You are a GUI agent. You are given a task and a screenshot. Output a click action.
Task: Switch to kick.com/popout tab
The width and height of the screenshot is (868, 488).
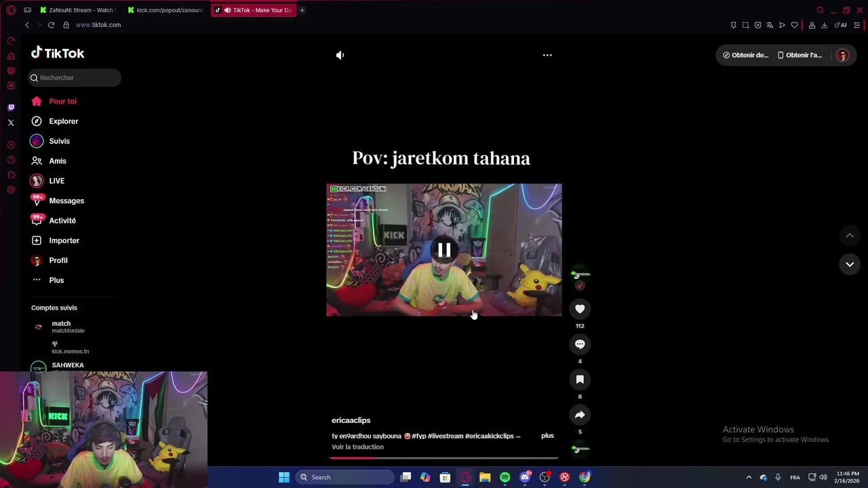coord(166,10)
